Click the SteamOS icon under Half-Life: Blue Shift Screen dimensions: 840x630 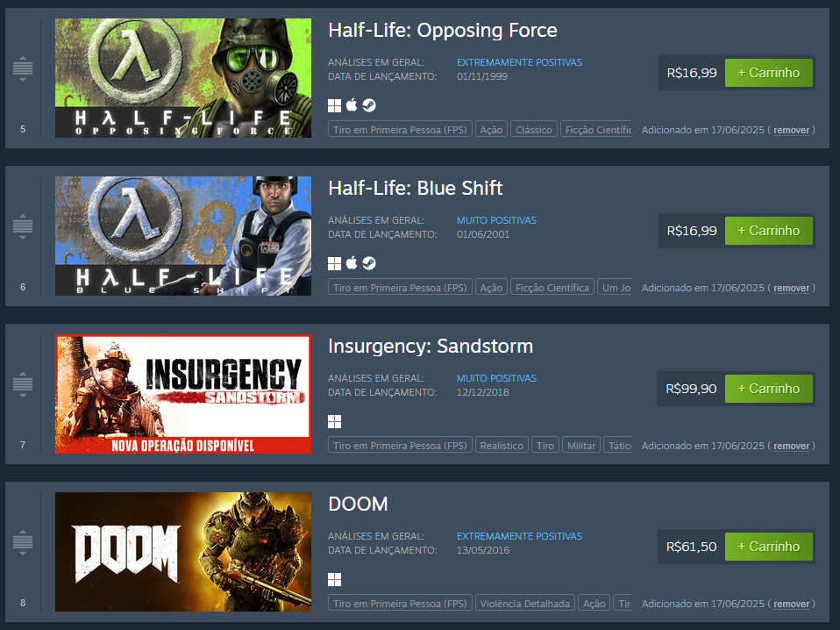(x=369, y=263)
